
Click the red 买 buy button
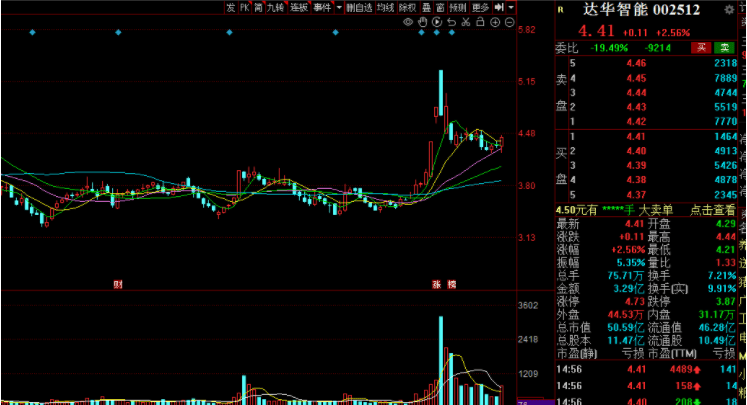(x=701, y=48)
